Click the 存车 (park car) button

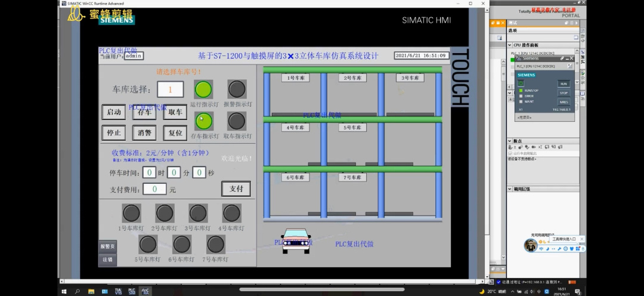(x=144, y=112)
